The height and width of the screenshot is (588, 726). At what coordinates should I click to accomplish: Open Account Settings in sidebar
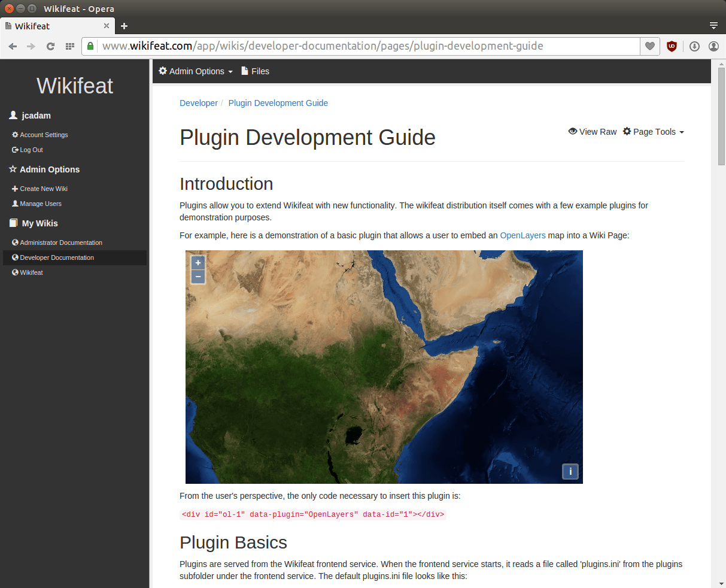(44, 135)
